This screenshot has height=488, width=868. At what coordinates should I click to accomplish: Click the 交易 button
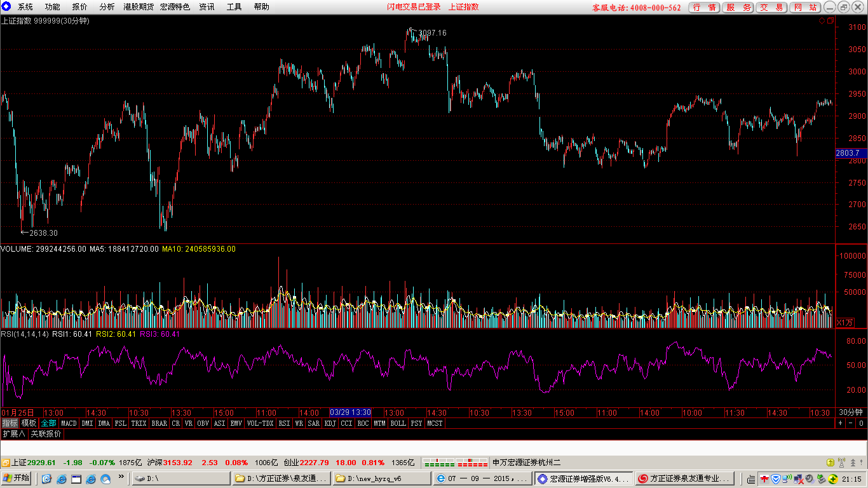[771, 8]
